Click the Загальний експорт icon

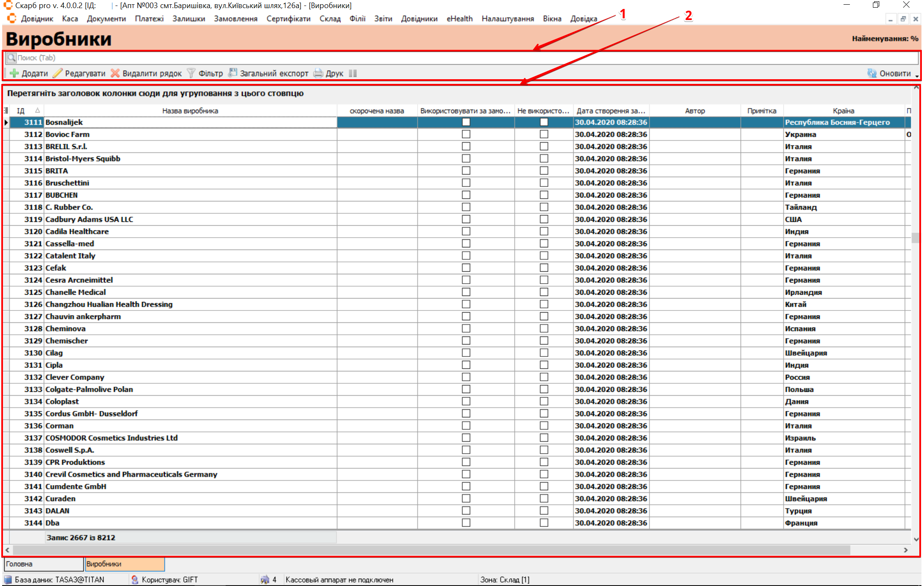pos(232,73)
